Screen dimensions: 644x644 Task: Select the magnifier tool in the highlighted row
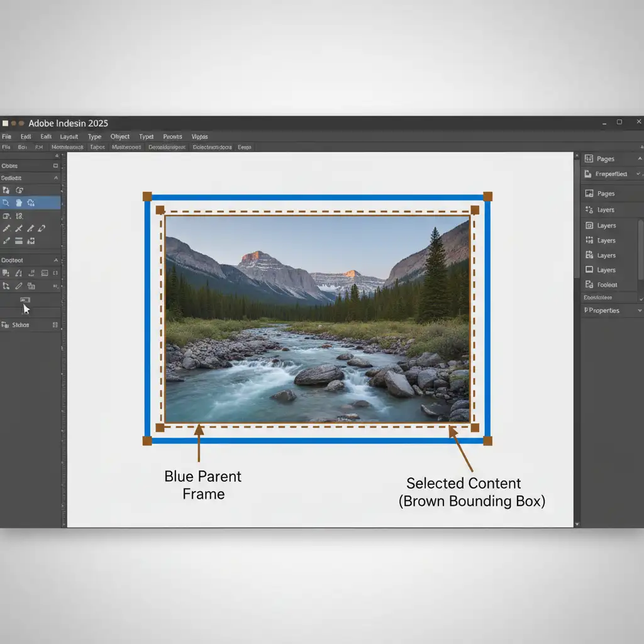click(6, 203)
